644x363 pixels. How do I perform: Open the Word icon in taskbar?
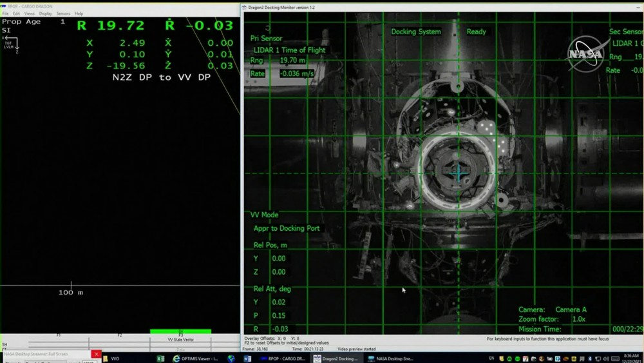(247, 358)
